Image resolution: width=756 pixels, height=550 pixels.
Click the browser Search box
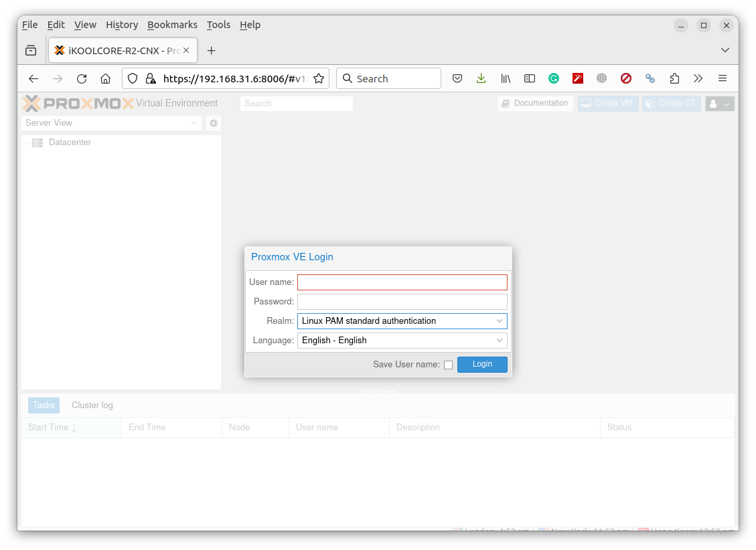(388, 78)
